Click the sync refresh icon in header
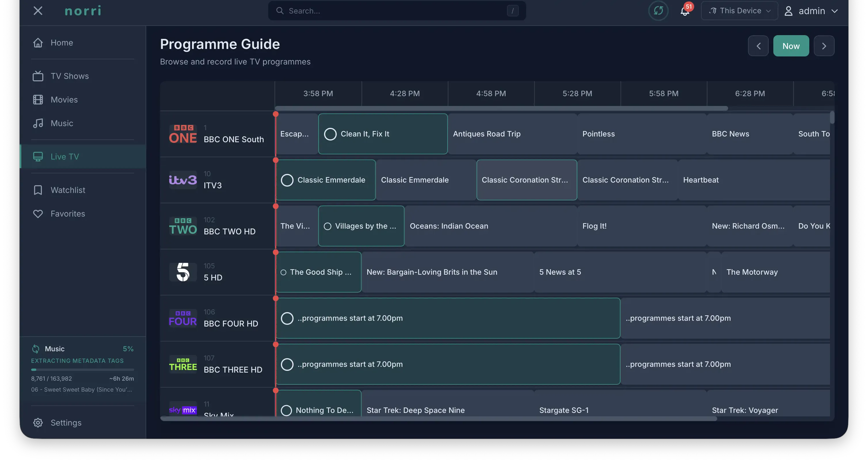Image resolution: width=868 pixels, height=463 pixels. 658,11
